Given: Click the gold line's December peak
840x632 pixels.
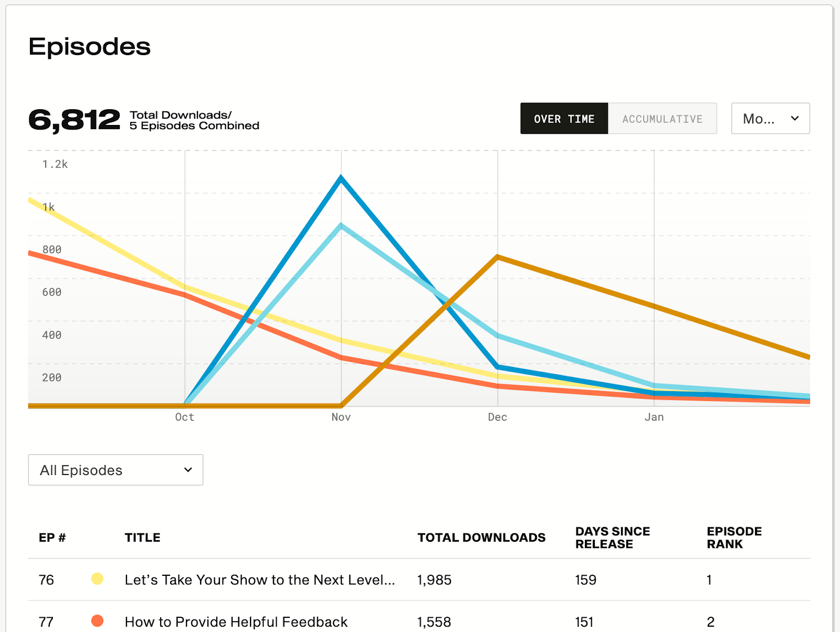Looking at the screenshot, I should [497, 257].
